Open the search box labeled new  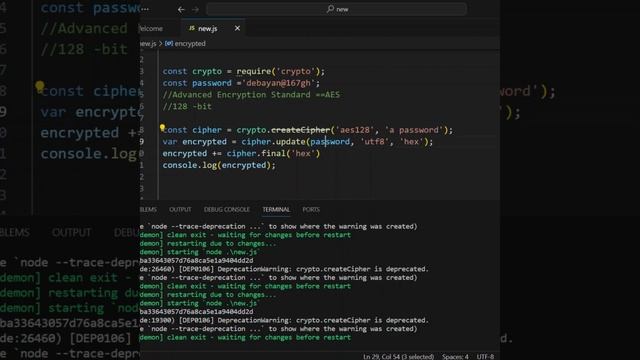click(x=336, y=9)
